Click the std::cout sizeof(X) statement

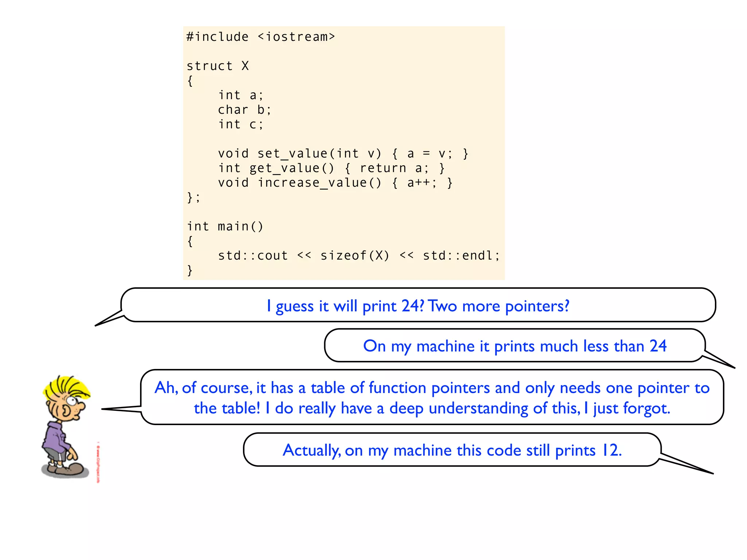point(359,256)
